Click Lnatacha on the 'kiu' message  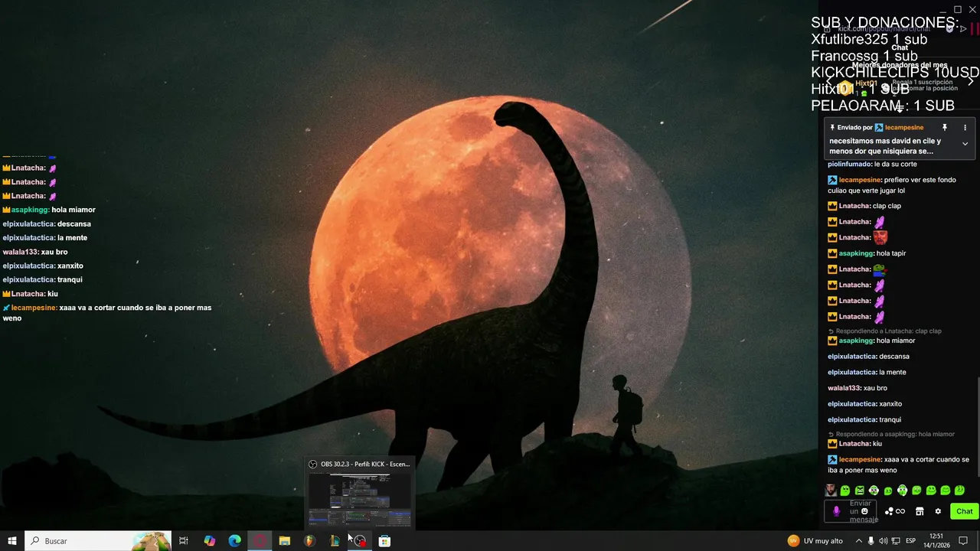tap(854, 444)
